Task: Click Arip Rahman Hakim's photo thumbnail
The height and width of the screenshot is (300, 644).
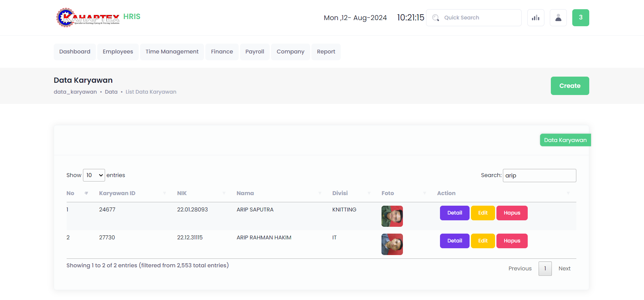Action: coord(392,244)
